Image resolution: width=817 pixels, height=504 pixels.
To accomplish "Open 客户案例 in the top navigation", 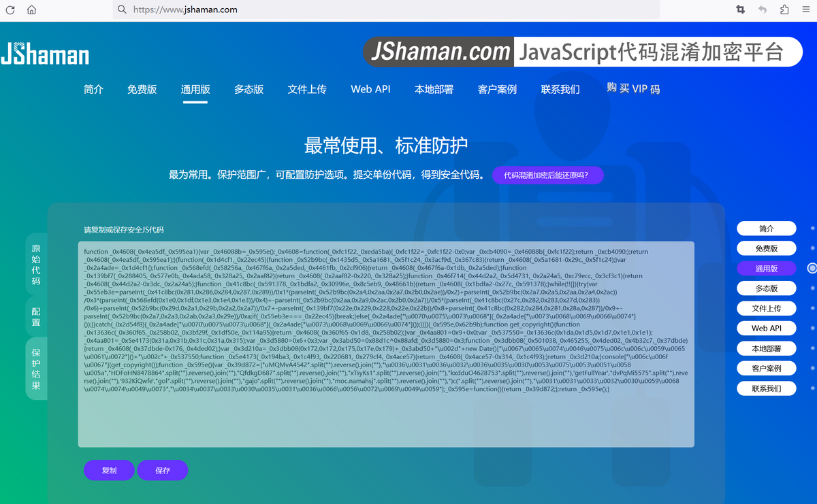I will (497, 89).
